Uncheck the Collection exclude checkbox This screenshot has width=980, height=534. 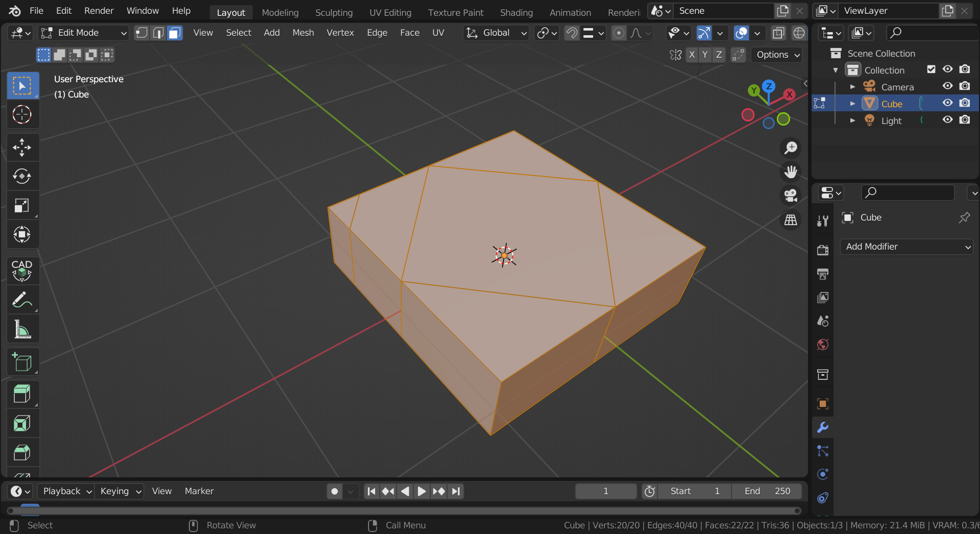pyautogui.click(x=931, y=69)
